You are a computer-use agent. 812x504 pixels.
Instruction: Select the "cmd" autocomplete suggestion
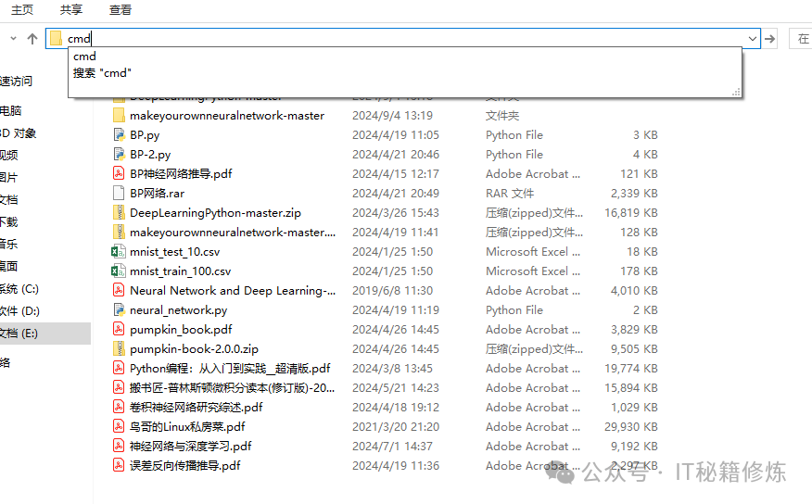click(85, 57)
